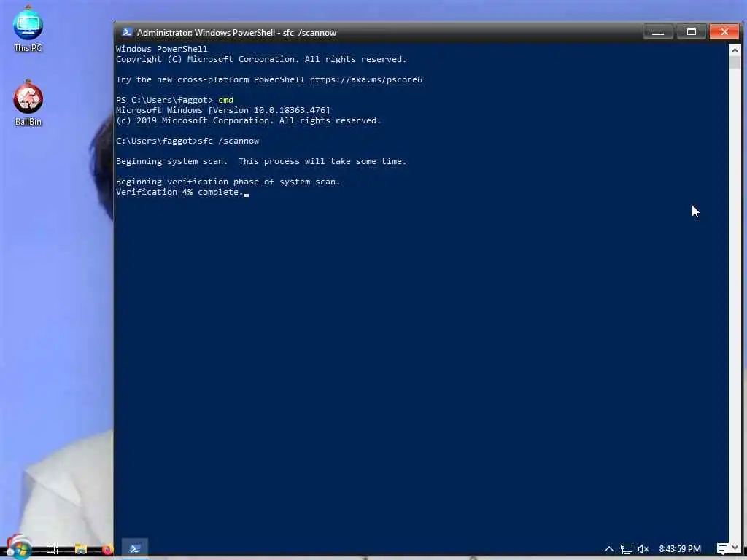Open the BallBin recycle bin icon
Screen dimensions: 747x560
[x=28, y=104]
